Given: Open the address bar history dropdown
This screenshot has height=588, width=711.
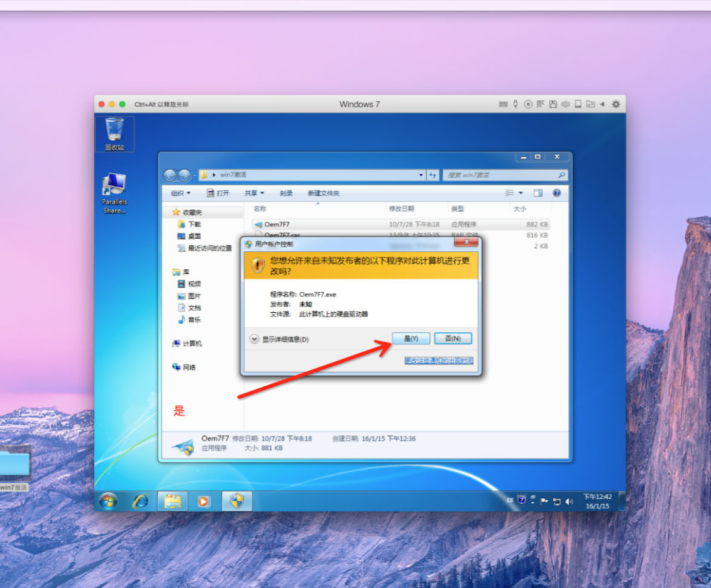Looking at the screenshot, I should [x=421, y=175].
